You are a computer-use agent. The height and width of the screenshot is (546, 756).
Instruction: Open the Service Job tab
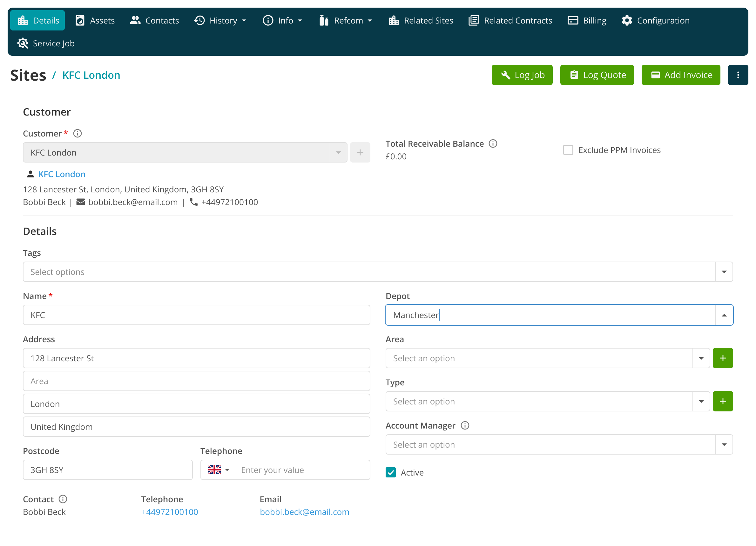coord(46,43)
